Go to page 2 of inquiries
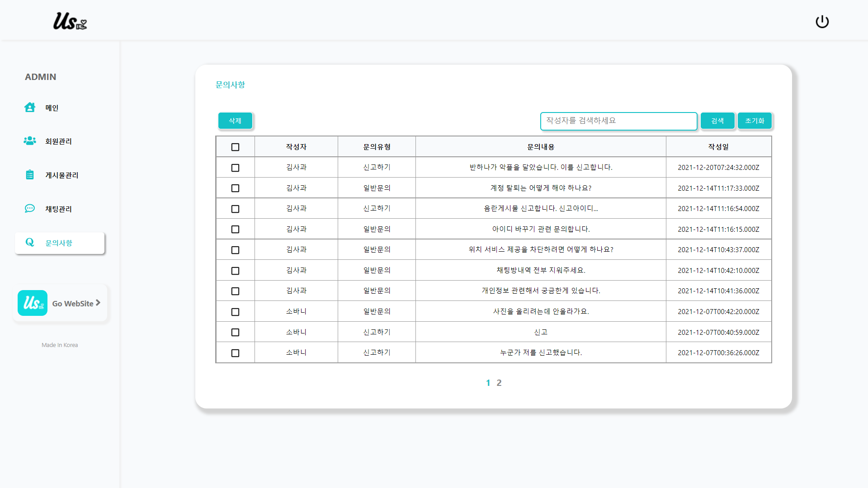 (x=499, y=382)
